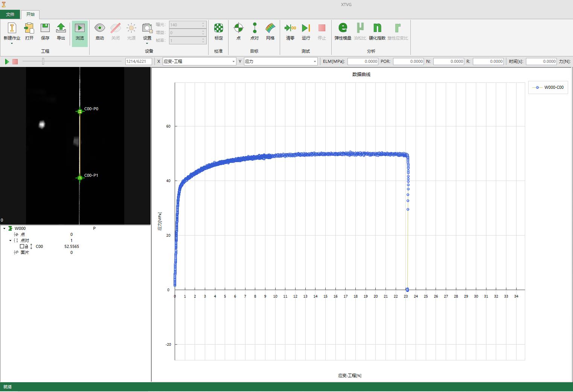The height and width of the screenshot is (392, 573).
Task: Calculate 弹性模量 elastic modulus
Action: (x=343, y=28)
